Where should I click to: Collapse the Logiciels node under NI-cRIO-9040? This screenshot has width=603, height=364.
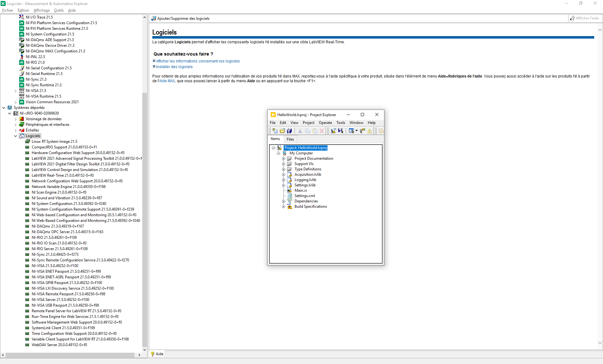15,136
